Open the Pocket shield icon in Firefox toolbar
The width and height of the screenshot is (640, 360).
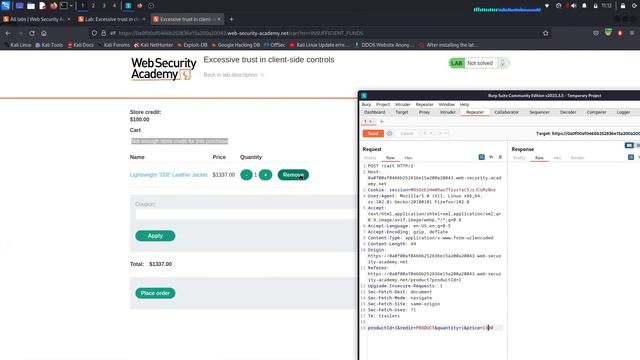tap(596, 33)
